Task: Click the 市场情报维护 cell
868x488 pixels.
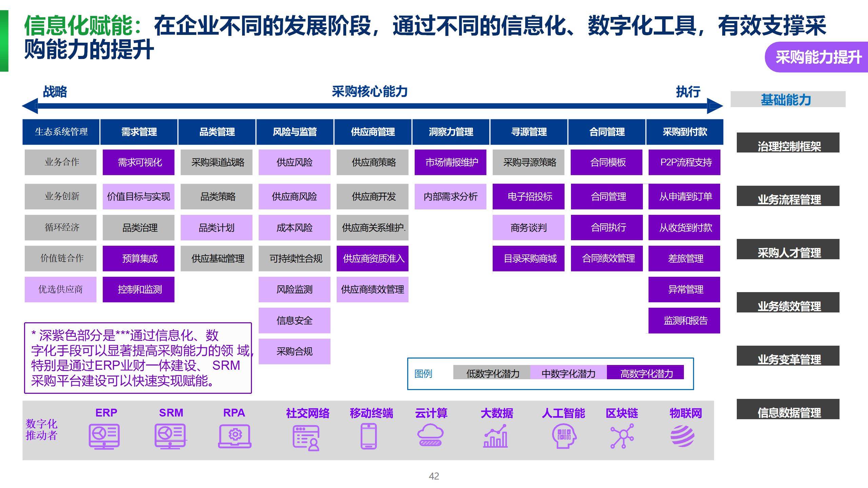Action: click(451, 162)
